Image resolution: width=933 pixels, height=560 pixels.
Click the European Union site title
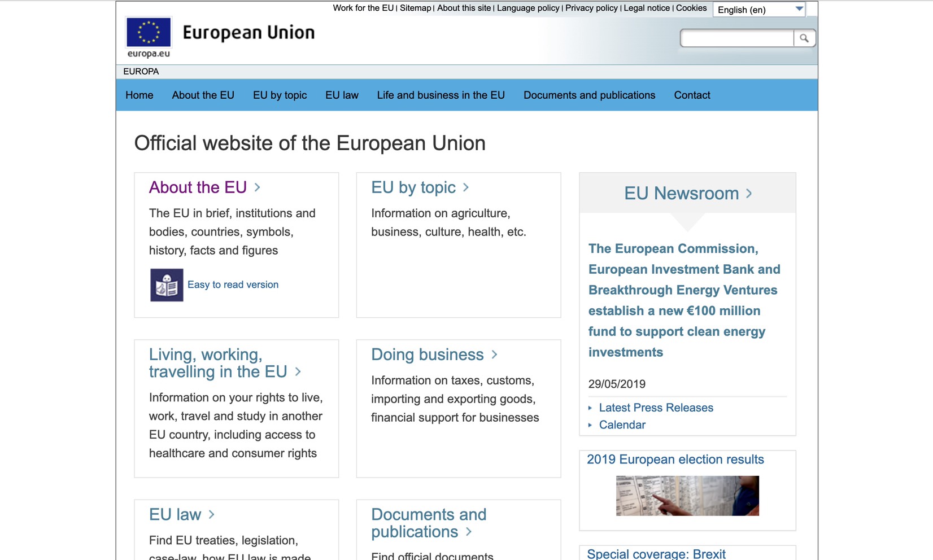tap(248, 33)
